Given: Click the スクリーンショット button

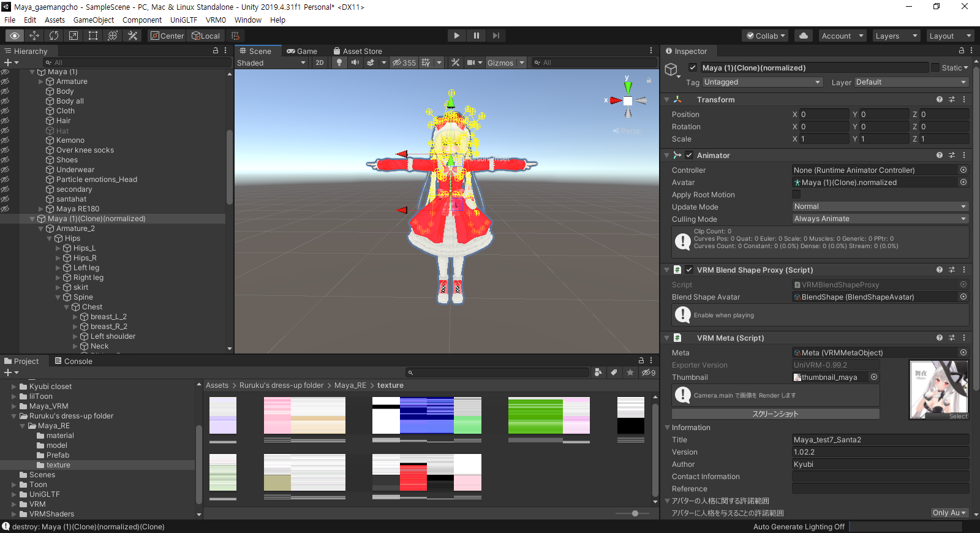Looking at the screenshot, I should 775,414.
